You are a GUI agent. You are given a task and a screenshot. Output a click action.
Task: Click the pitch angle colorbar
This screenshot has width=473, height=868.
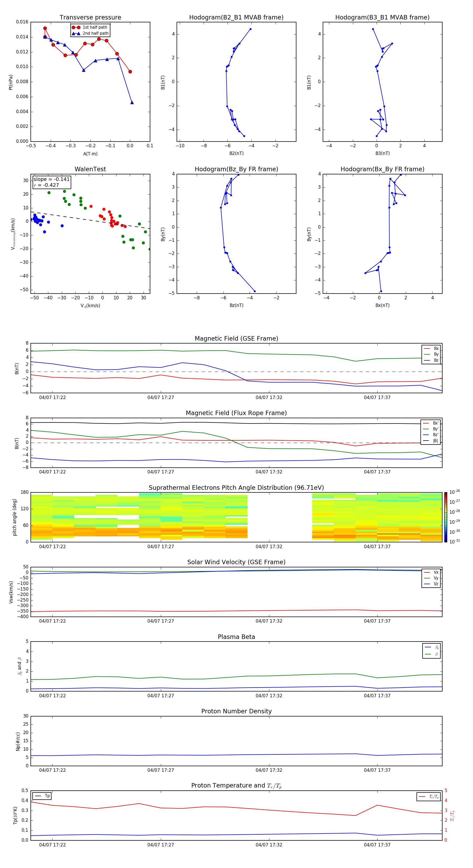[x=446, y=517]
